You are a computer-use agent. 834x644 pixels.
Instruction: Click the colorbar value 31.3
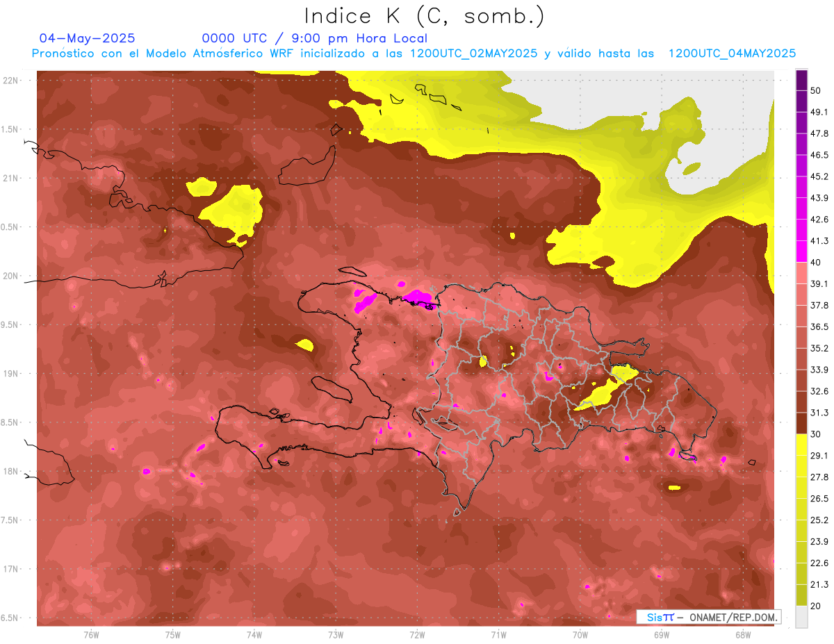[x=819, y=413]
